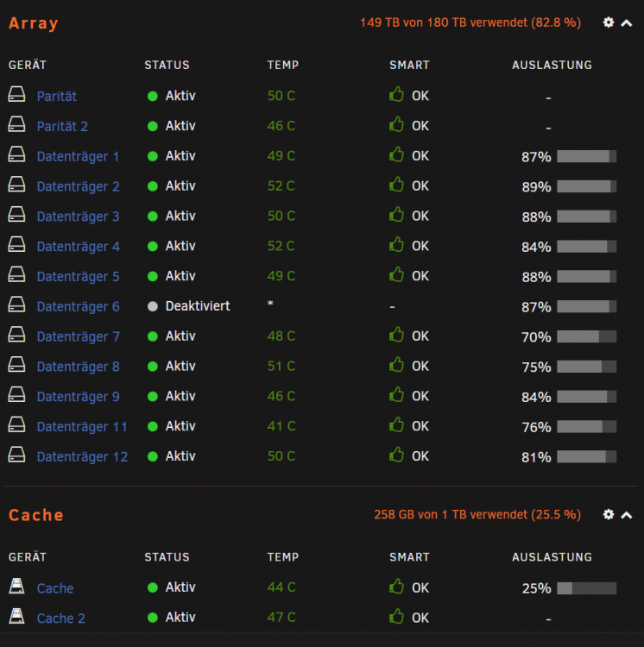The image size is (644, 647).
Task: Click the SSD icon beside Cache 2
Action: point(16,616)
